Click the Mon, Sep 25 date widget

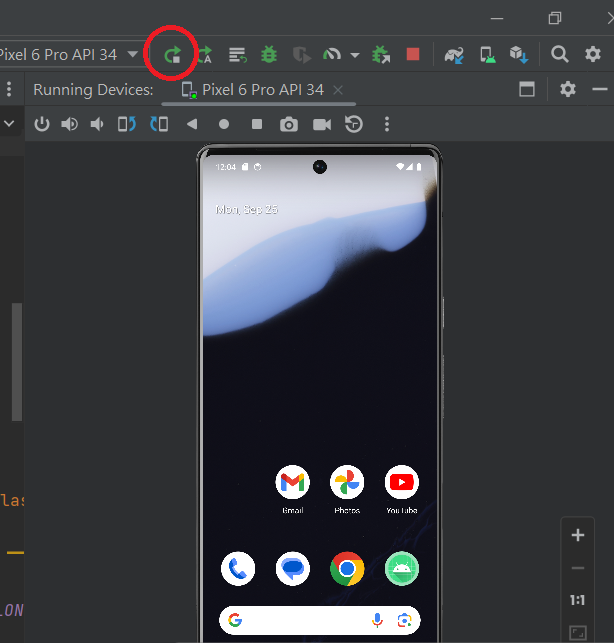pos(247,210)
